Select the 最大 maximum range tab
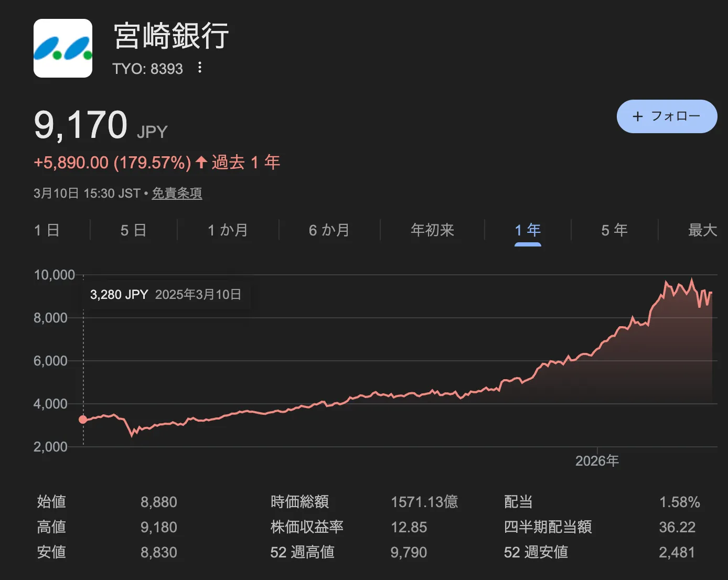728x580 pixels. pos(702,230)
